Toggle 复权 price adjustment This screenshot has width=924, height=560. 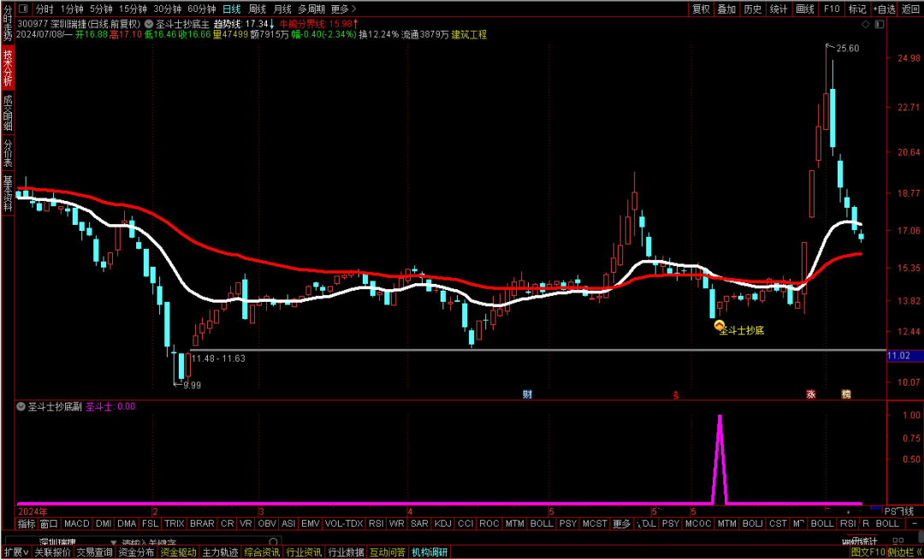[x=701, y=9]
